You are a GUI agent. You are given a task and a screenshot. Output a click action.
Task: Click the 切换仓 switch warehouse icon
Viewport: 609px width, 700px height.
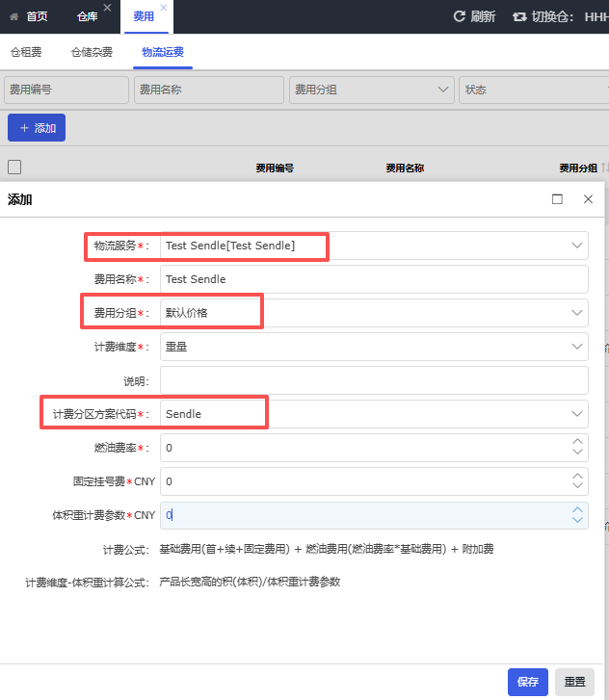[519, 16]
